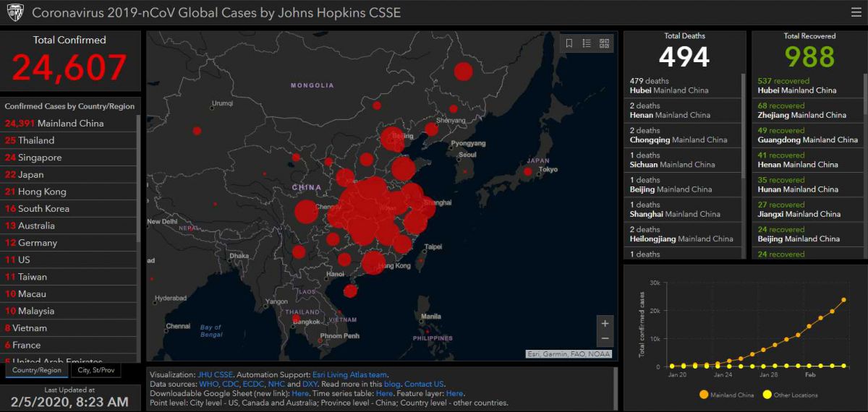Toggle Mainland China series in chart legend

728,395
